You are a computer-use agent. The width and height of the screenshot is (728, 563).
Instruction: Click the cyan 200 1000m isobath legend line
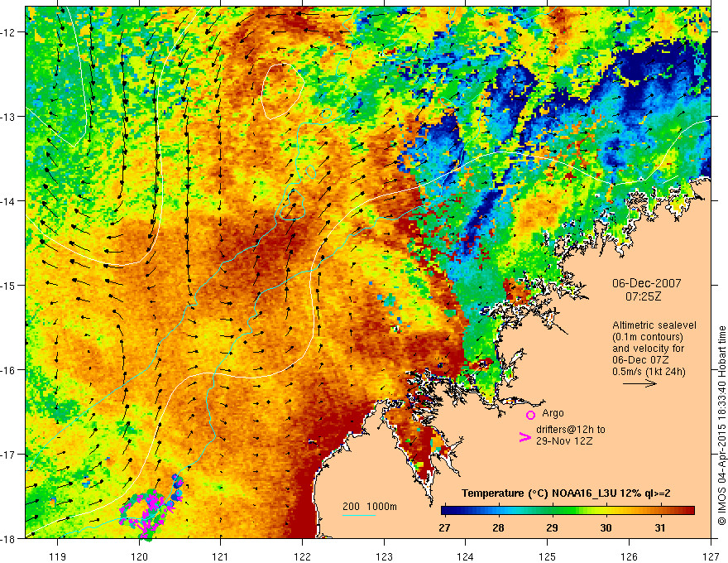coord(358,515)
